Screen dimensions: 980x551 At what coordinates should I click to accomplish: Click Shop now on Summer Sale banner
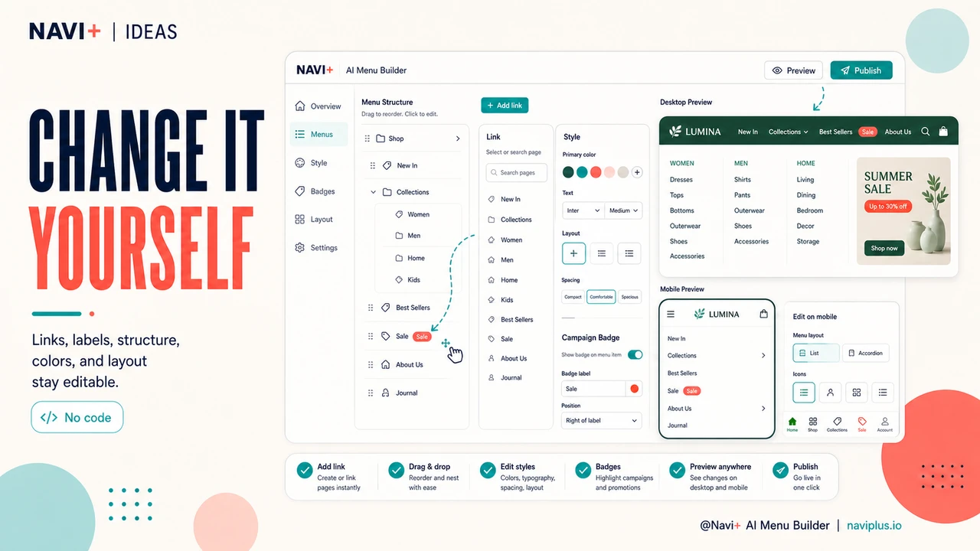click(x=884, y=248)
